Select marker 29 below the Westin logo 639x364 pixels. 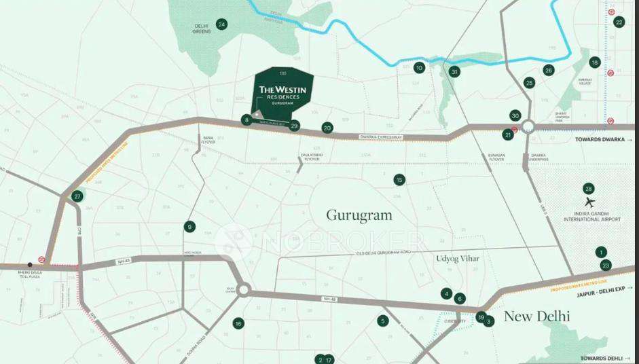[294, 125]
